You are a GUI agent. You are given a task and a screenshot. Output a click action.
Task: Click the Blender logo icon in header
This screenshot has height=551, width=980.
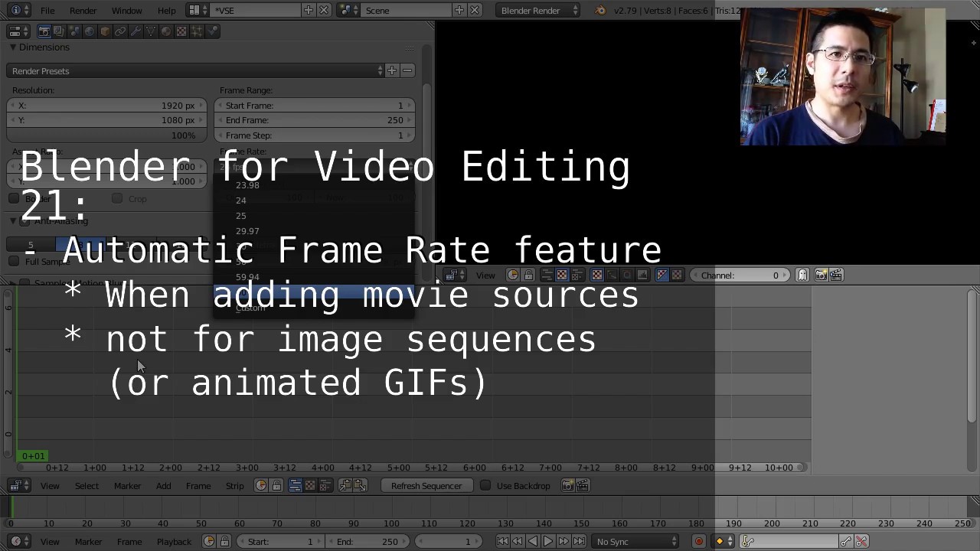tap(600, 10)
